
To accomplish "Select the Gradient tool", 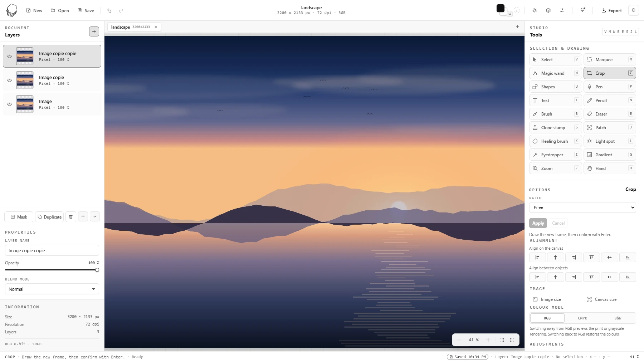I will point(610,155).
